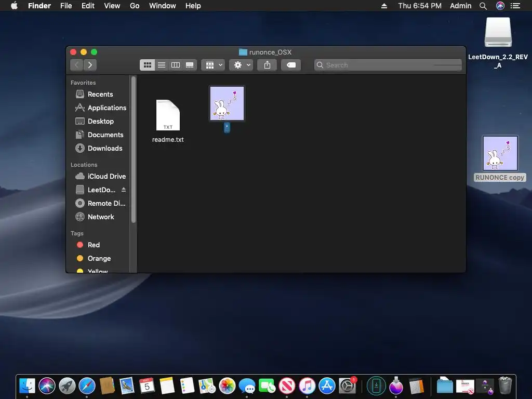Open the Action gear menu

click(241, 65)
